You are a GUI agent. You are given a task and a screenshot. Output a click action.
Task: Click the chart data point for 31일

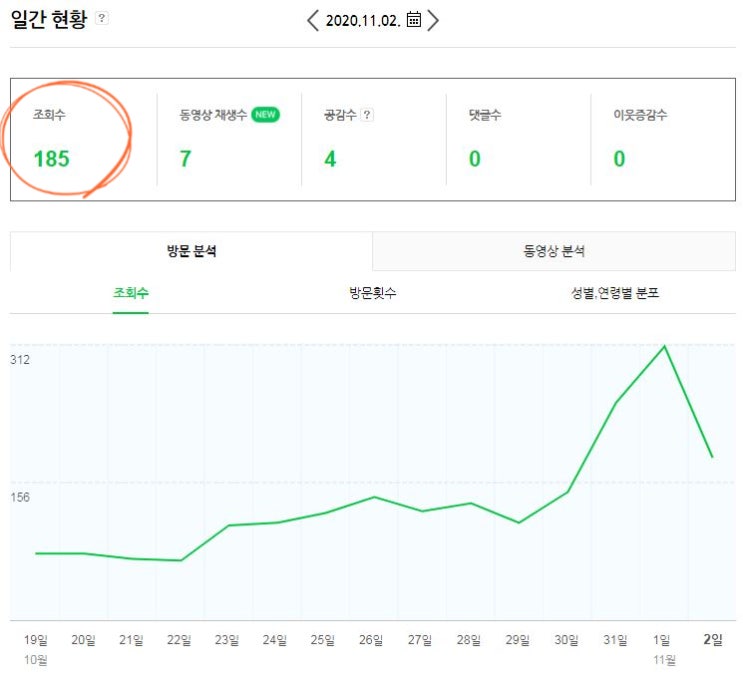point(616,403)
